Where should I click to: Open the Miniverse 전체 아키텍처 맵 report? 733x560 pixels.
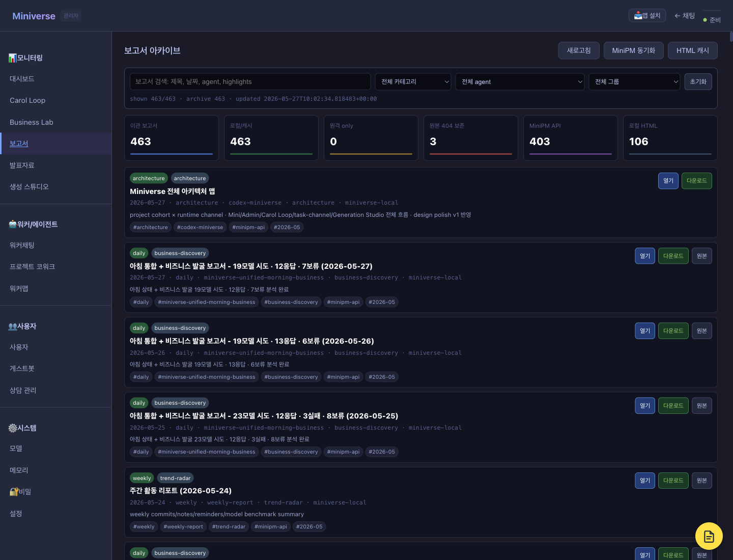[x=668, y=181]
